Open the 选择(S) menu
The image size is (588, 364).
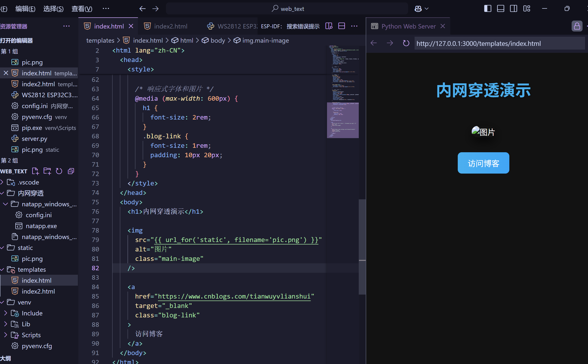click(53, 9)
